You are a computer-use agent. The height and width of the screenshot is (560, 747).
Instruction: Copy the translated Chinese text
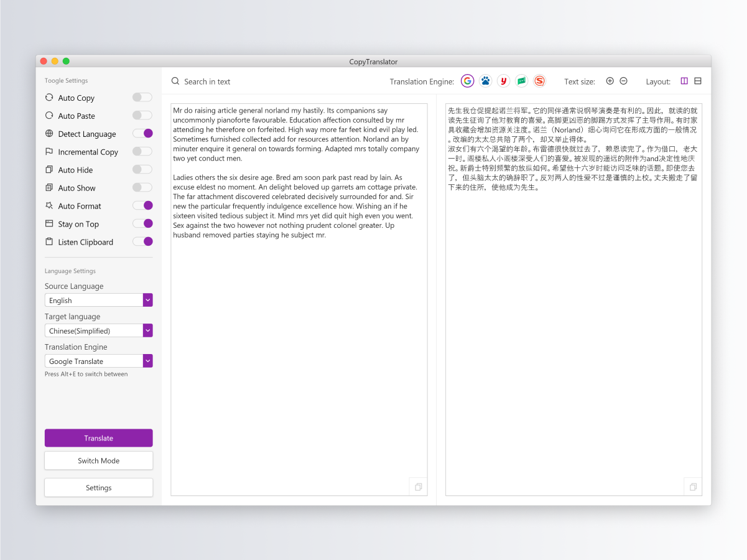point(692,487)
